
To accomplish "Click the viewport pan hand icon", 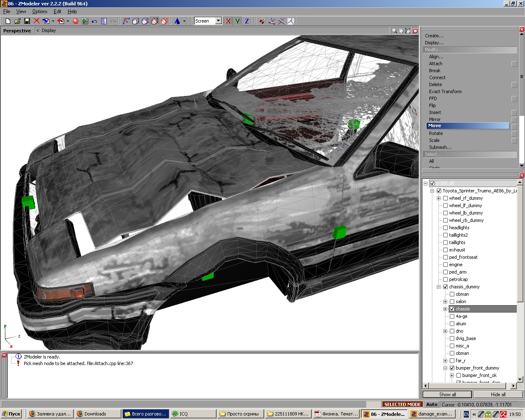I will tap(401, 31).
